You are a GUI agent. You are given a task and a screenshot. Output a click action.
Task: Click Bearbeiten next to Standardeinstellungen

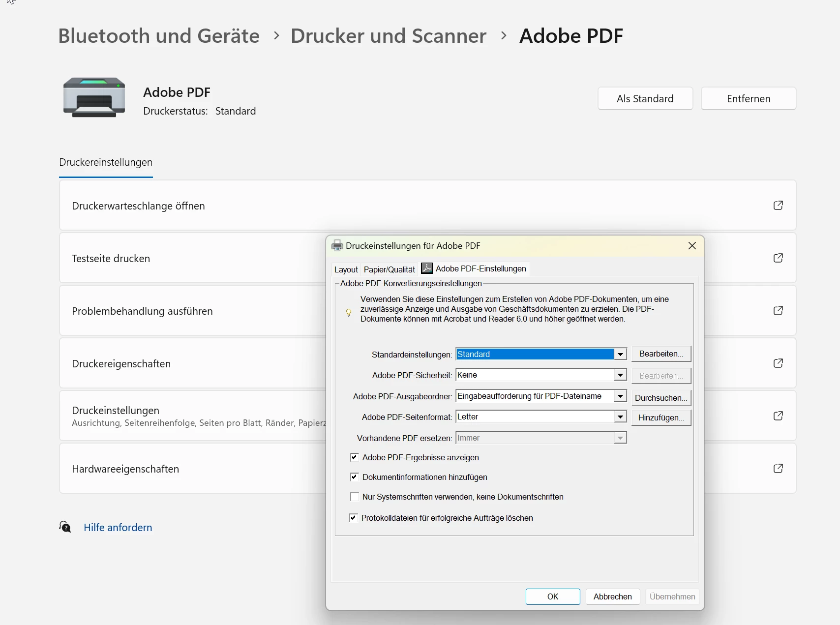tap(661, 354)
